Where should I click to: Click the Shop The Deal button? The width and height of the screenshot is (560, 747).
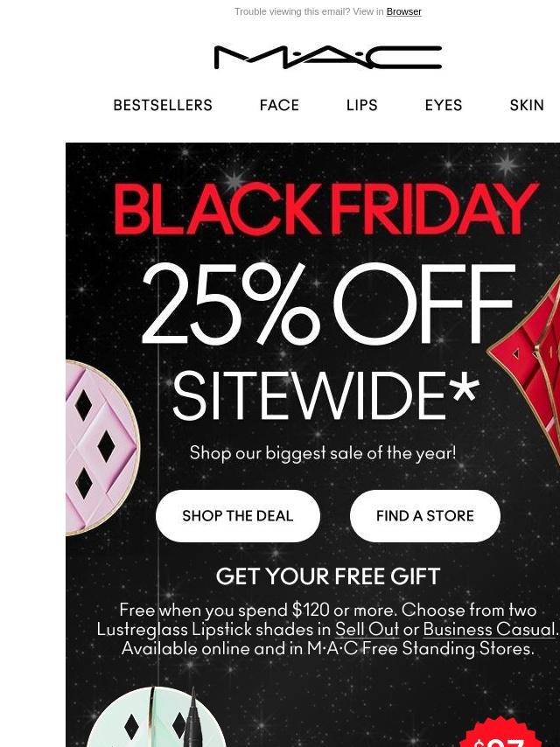point(238,516)
